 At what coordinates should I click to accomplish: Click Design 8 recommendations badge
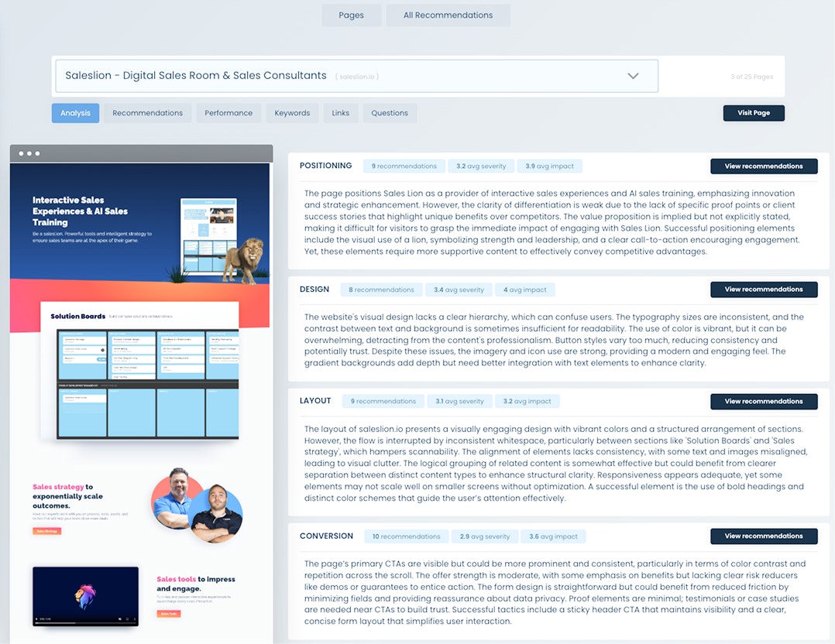point(381,289)
